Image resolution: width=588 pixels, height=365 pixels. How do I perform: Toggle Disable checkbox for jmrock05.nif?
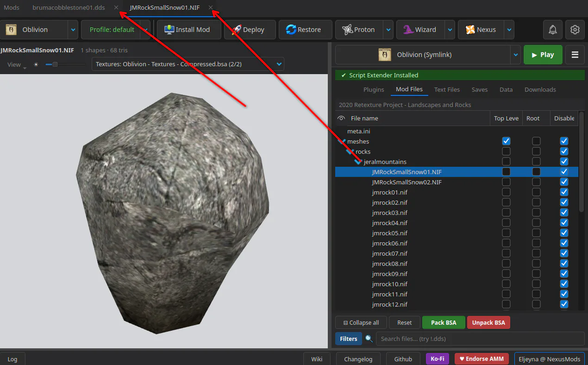click(x=564, y=233)
